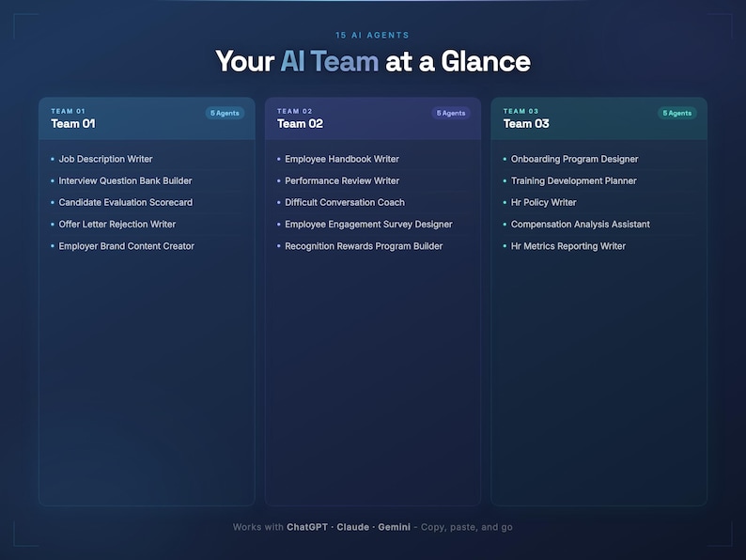Screen dimensions: 746x560
Task: Open 'Interview Question Bank Builder' agent
Action: pos(125,180)
